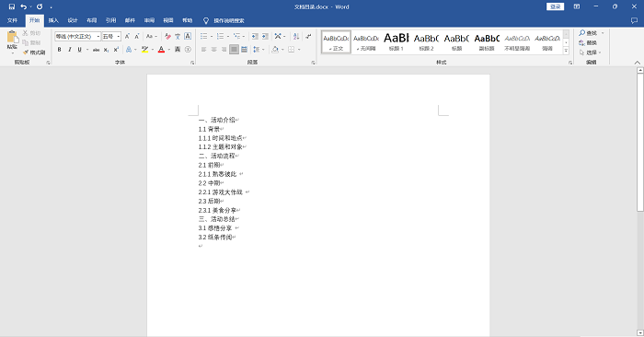Toggle Bold formatting

coord(59,50)
